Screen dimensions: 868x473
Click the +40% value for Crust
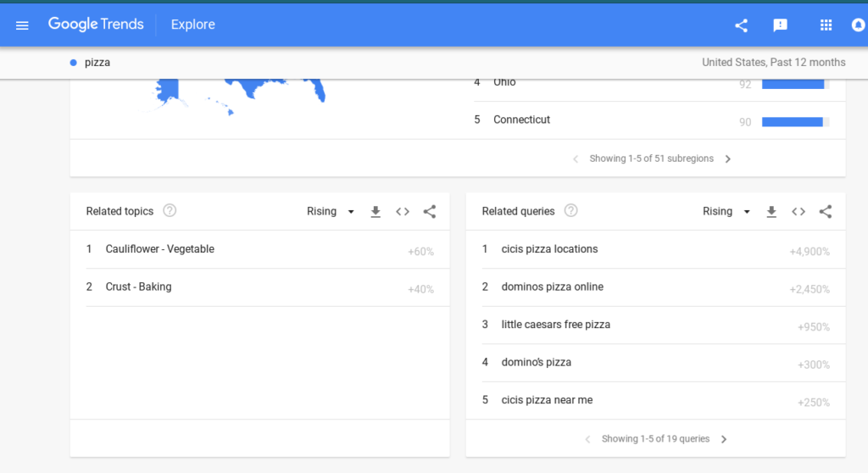420,290
